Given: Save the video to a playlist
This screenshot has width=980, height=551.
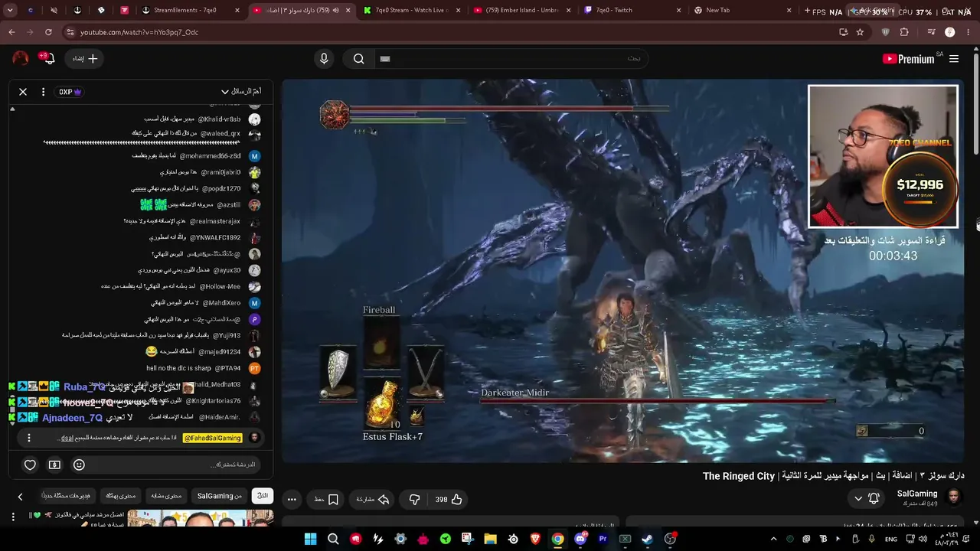Looking at the screenshot, I should [x=326, y=500].
